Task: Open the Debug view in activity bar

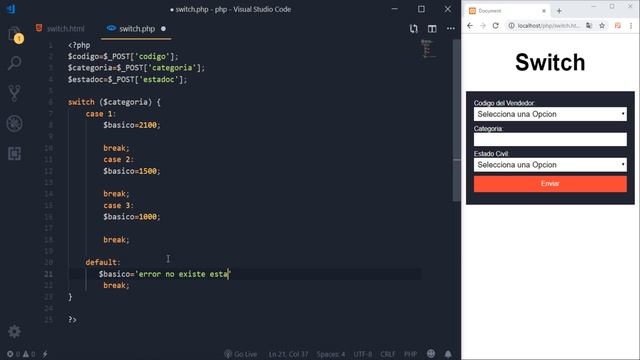Action: point(14,123)
